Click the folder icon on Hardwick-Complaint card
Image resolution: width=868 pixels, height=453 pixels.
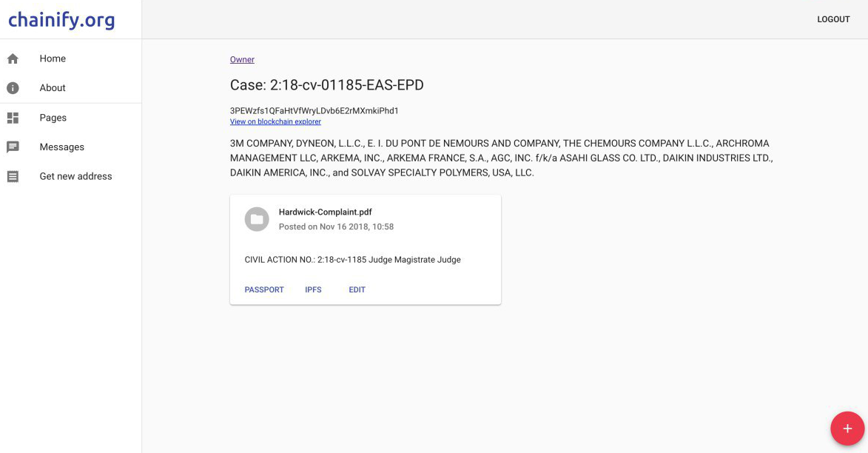point(257,219)
